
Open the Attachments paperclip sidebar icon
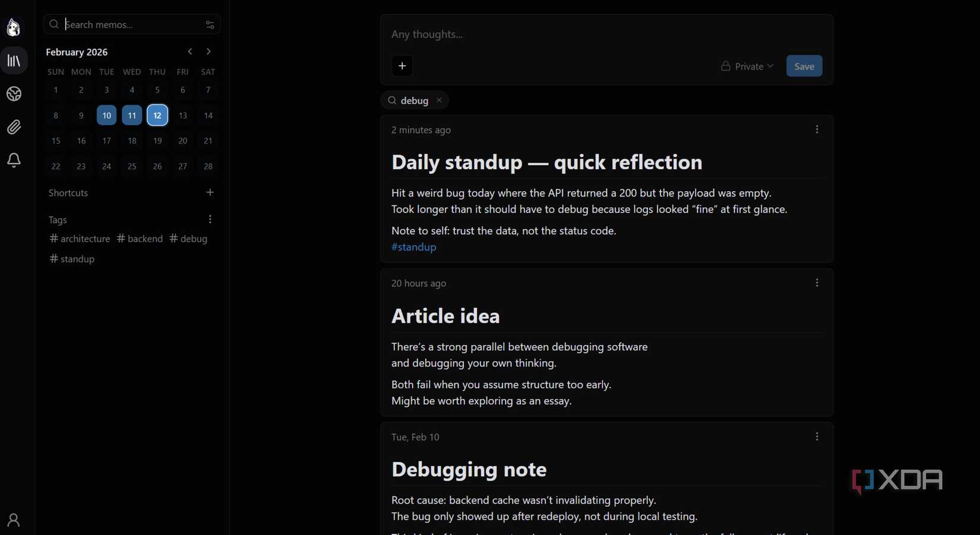(x=14, y=127)
